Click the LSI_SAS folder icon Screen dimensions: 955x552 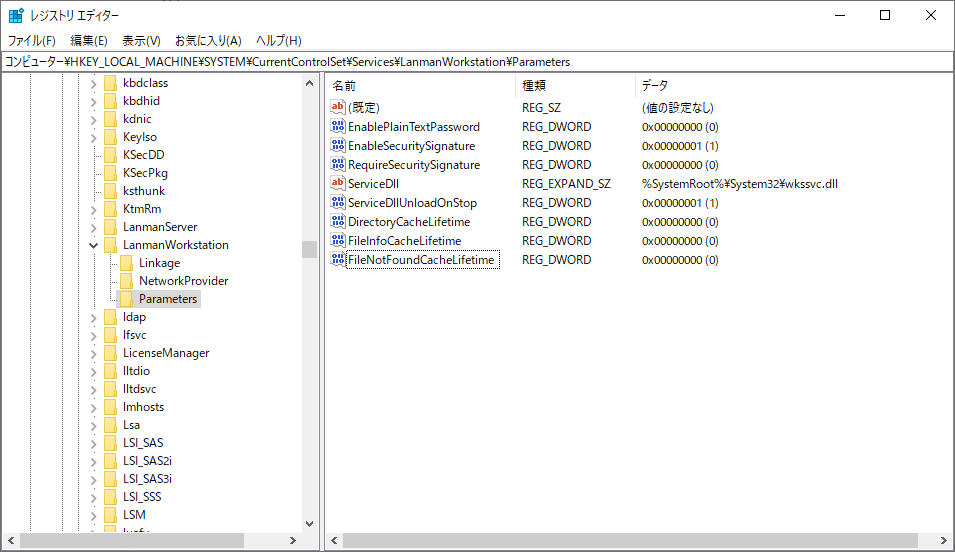click(x=110, y=443)
